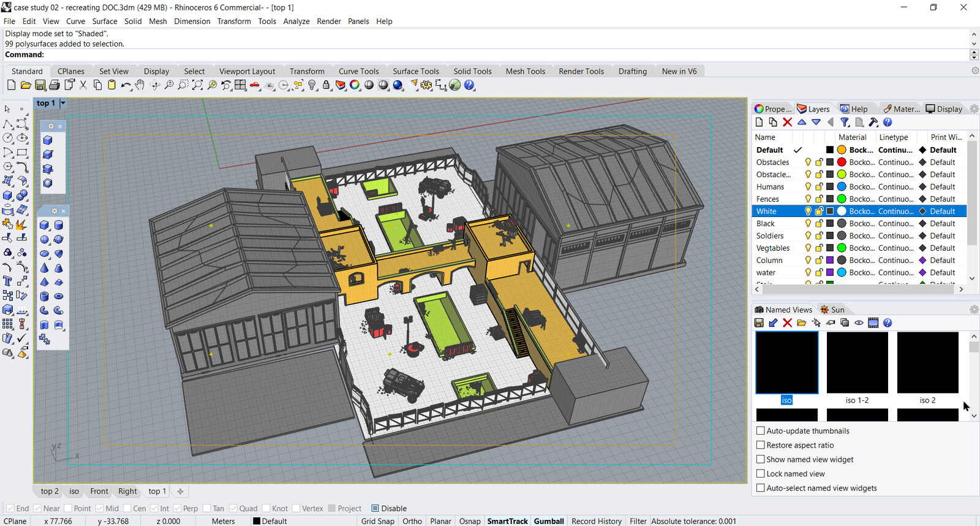Move layer down with blue down triangle
Viewport: 980px width, 526px height.
816,122
